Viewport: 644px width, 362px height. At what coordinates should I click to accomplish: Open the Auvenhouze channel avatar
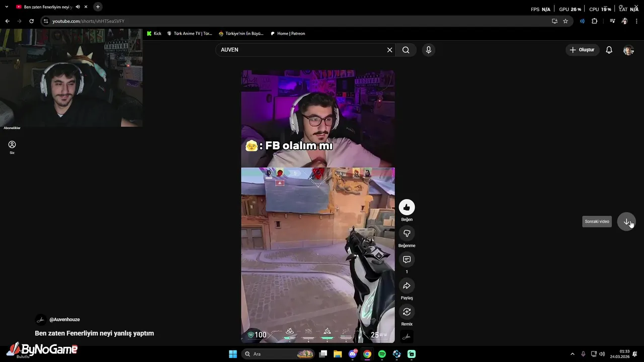(x=40, y=320)
